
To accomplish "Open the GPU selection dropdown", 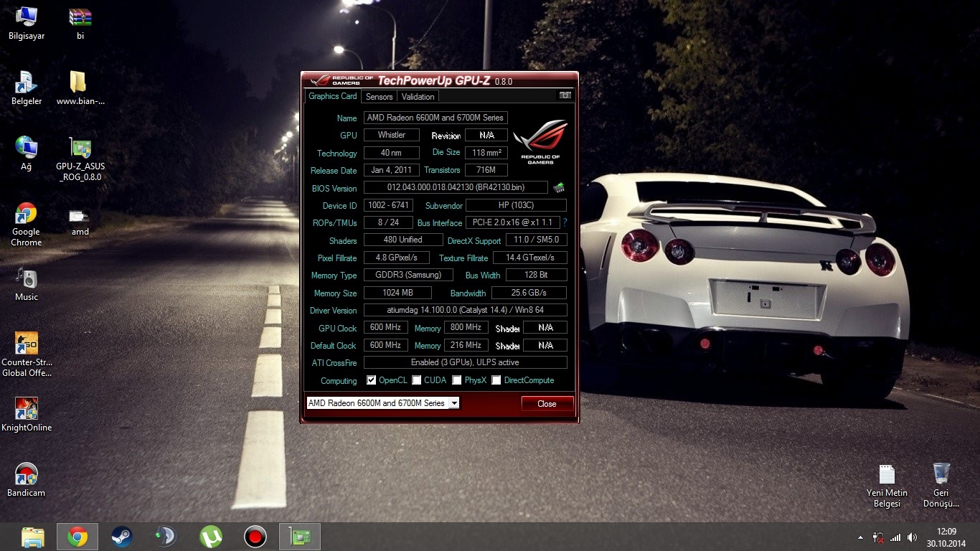I will click(382, 403).
